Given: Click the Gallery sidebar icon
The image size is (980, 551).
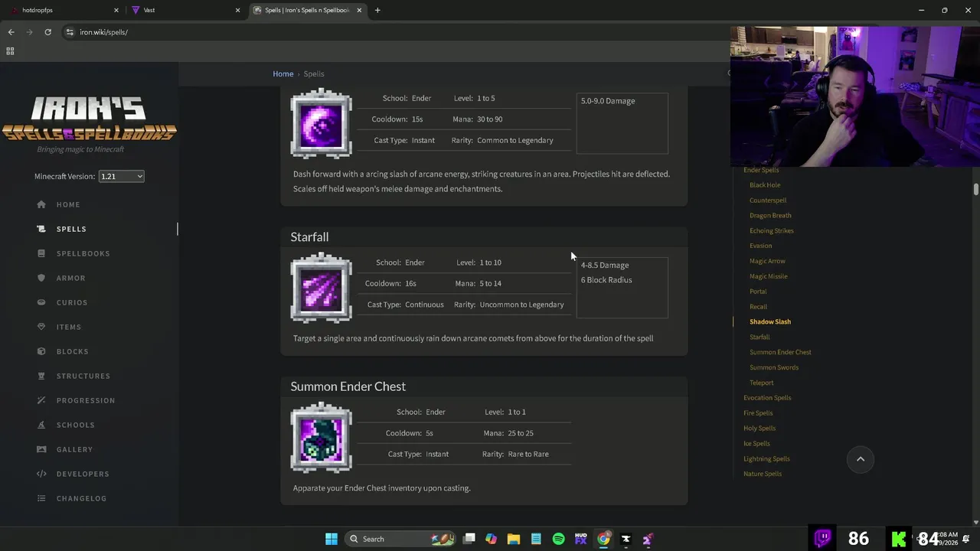Looking at the screenshot, I should 41,449.
